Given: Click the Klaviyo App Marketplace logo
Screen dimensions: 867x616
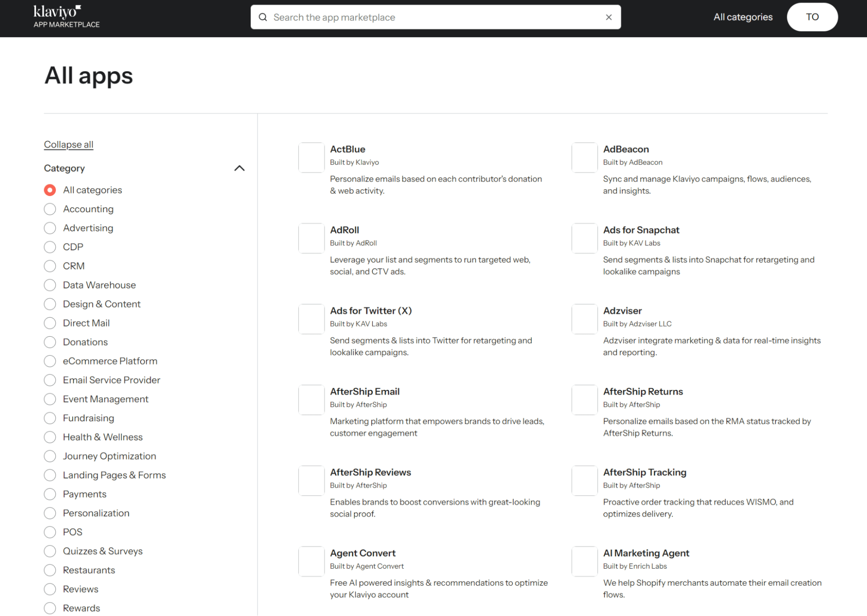Looking at the screenshot, I should 66,17.
